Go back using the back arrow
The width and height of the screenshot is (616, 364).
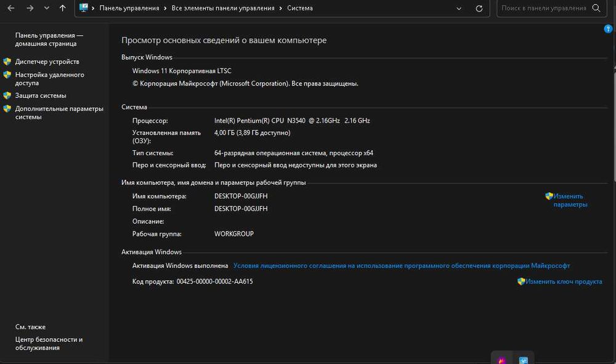point(11,8)
